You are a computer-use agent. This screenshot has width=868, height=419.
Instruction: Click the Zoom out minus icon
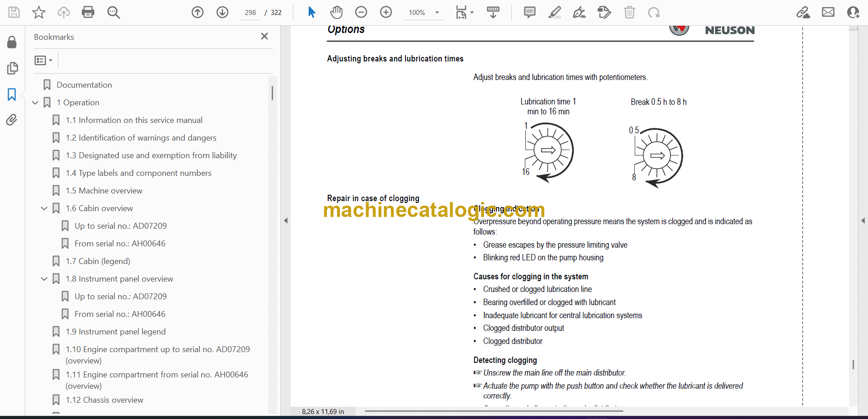click(x=361, y=12)
